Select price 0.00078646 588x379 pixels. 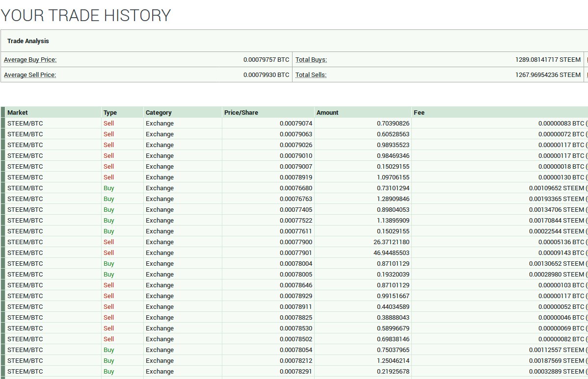tap(296, 285)
